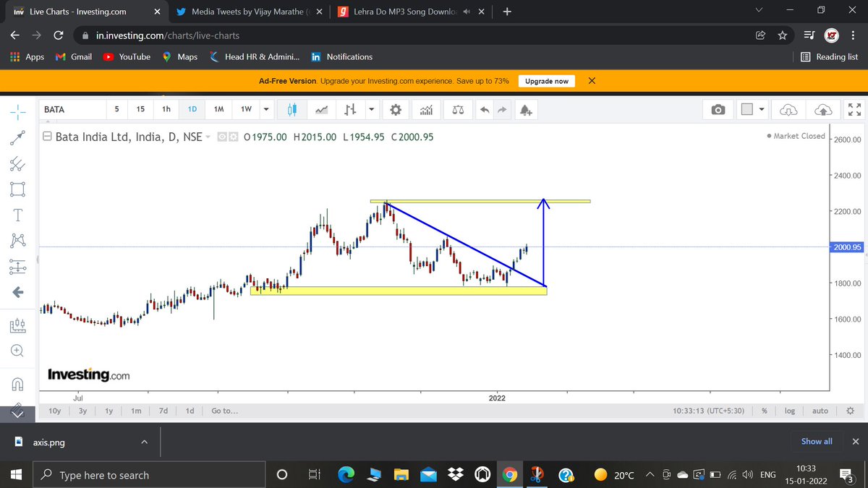This screenshot has height=488, width=868.
Task: Open the measure tool with candle icon
Action: pos(18,325)
